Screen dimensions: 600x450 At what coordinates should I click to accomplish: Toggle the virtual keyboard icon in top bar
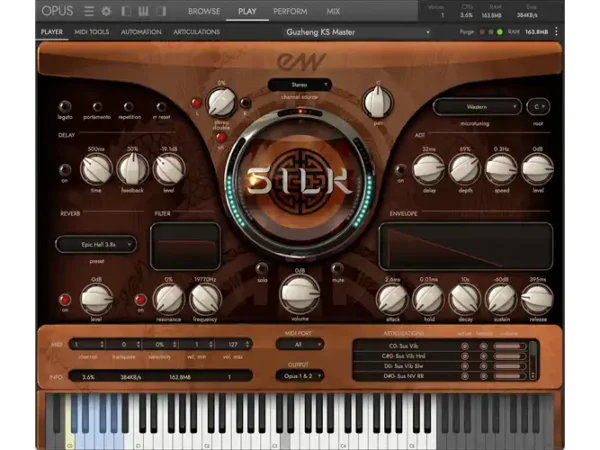143,11
